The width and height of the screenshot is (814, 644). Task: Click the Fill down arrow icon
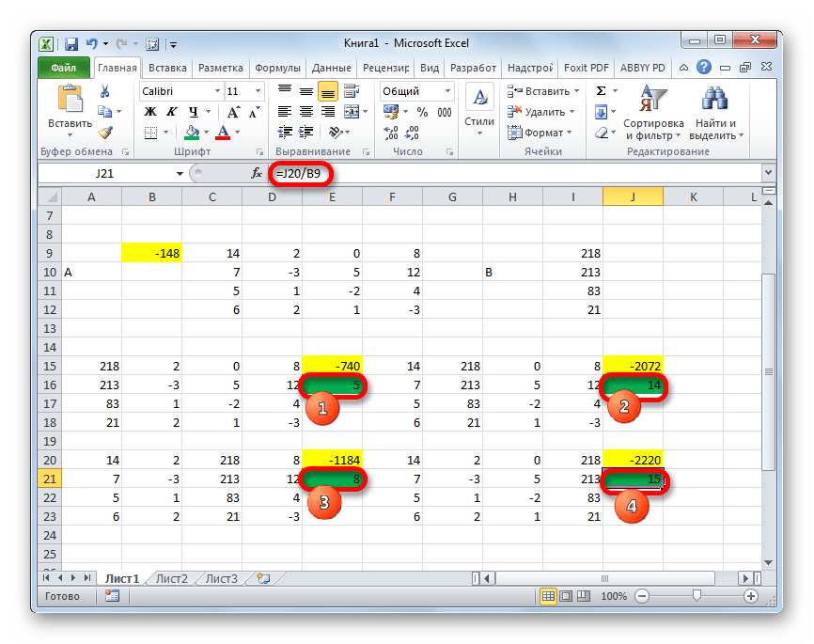(601, 112)
